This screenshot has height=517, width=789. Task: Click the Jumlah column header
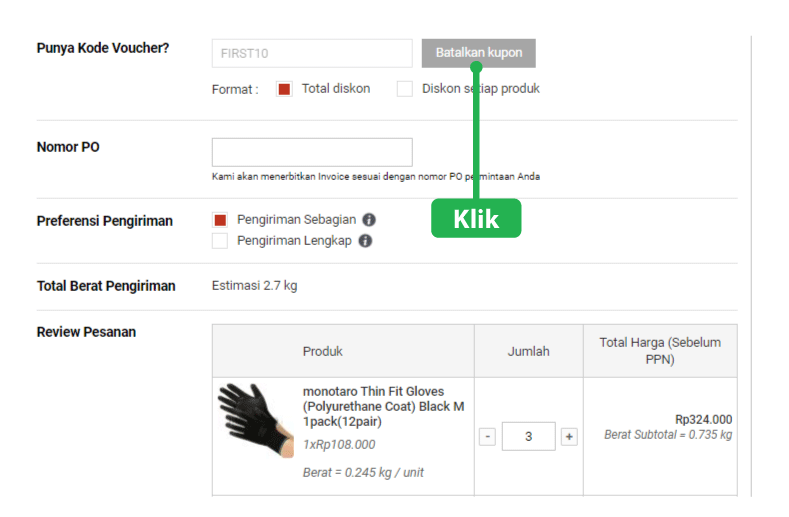[528, 351]
